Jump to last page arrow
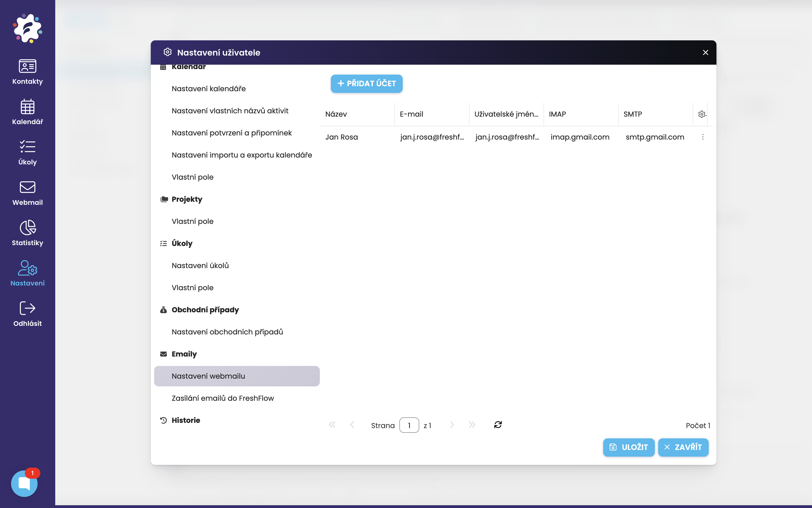The height and width of the screenshot is (508, 812). click(472, 425)
